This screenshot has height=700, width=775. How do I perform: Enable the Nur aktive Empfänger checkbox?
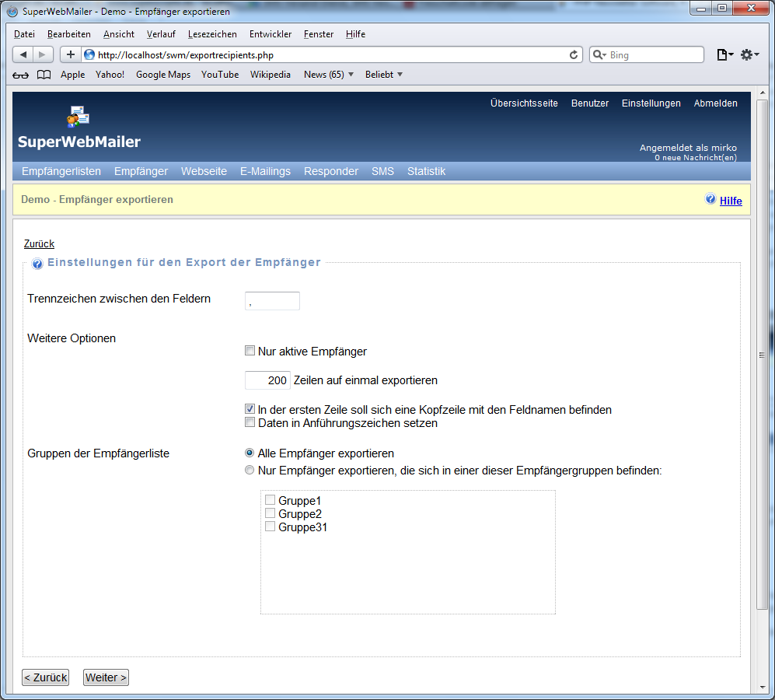[x=250, y=351]
